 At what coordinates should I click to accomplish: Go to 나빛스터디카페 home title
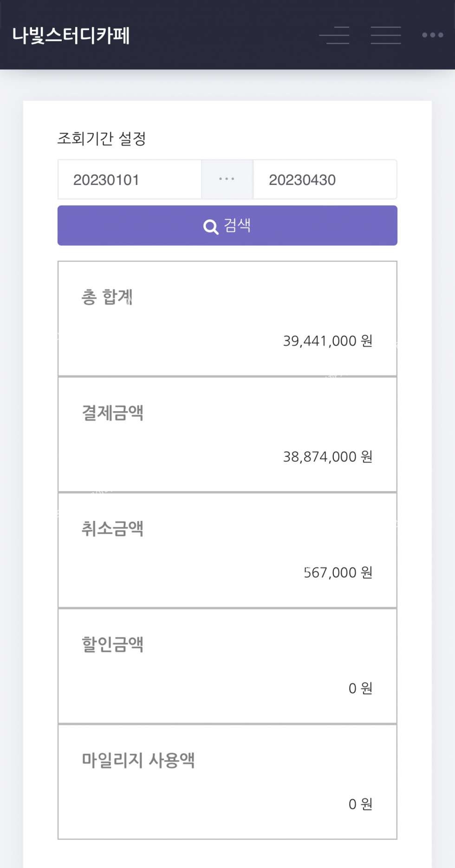(x=71, y=36)
